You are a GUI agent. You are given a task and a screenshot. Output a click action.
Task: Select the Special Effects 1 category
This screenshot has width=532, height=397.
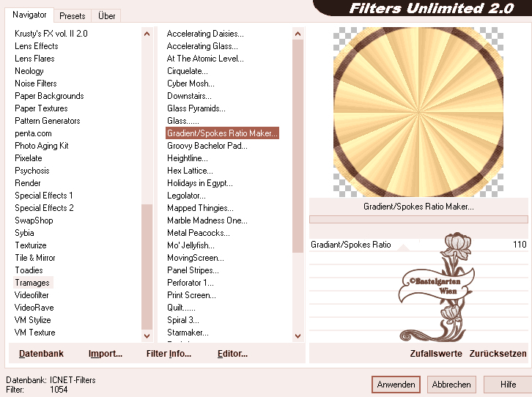pos(44,196)
